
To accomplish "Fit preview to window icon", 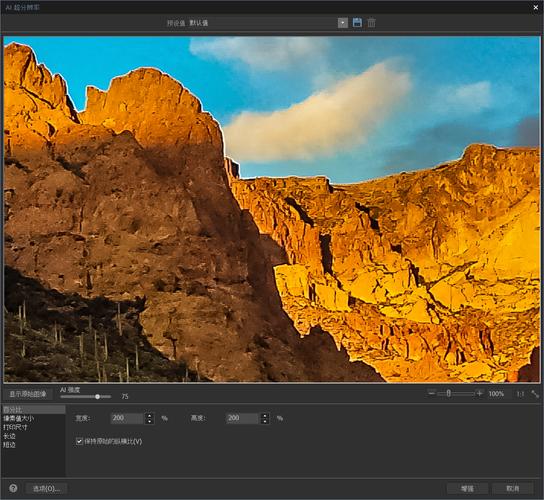I will [535, 394].
